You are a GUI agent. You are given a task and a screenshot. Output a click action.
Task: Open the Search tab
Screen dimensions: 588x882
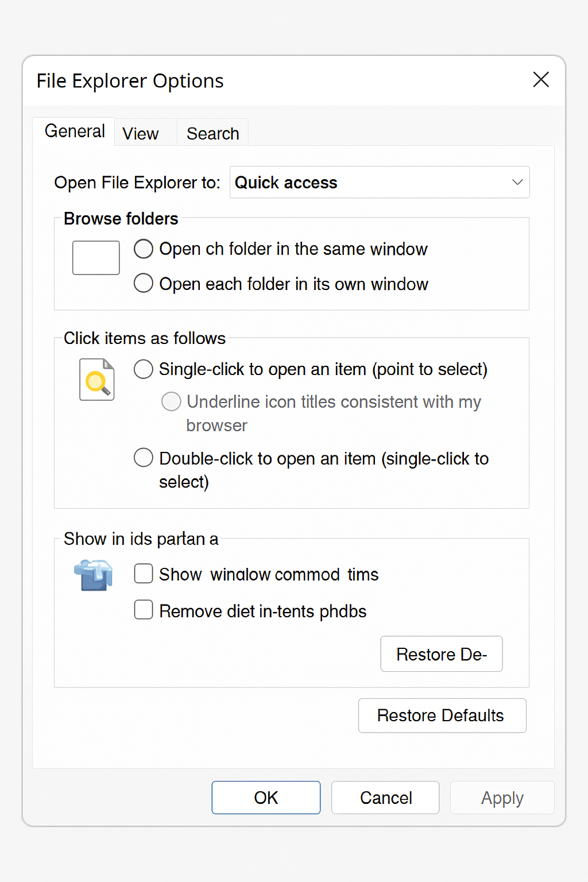(212, 133)
